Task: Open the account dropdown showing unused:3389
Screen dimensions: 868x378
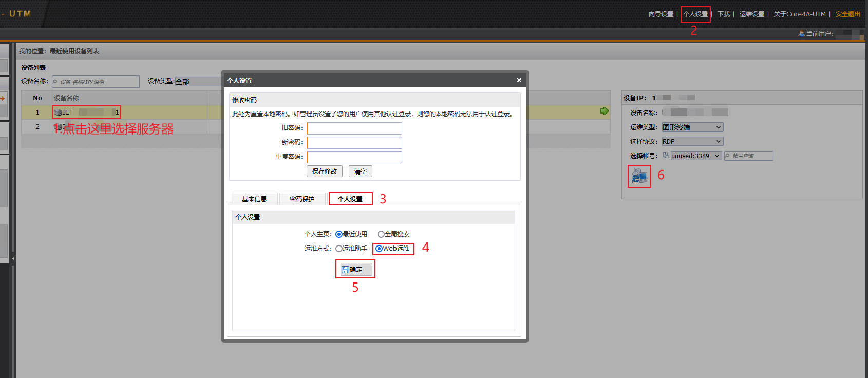Action: coord(695,156)
